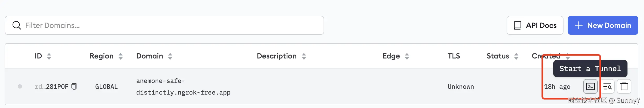Sort the table by Domain column

point(170,56)
